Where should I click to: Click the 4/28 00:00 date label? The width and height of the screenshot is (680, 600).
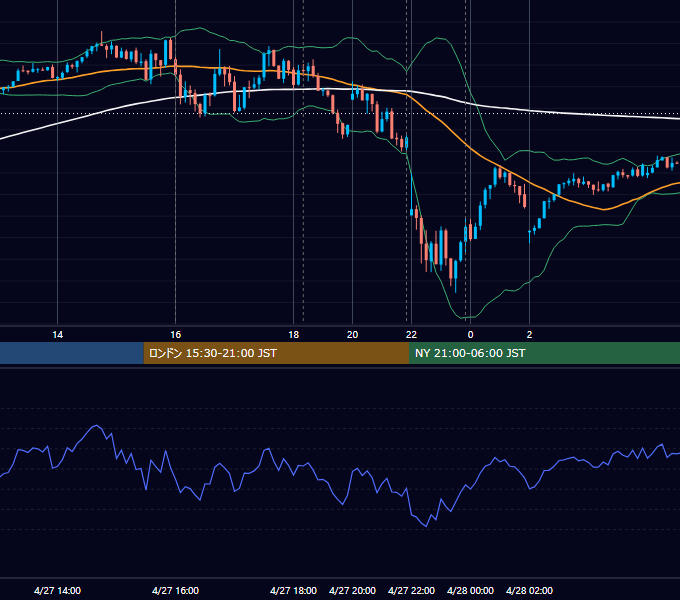tap(470, 590)
